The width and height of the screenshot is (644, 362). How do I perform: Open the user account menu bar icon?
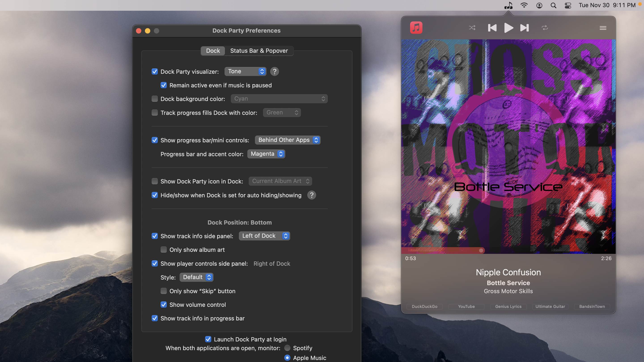[x=539, y=5]
